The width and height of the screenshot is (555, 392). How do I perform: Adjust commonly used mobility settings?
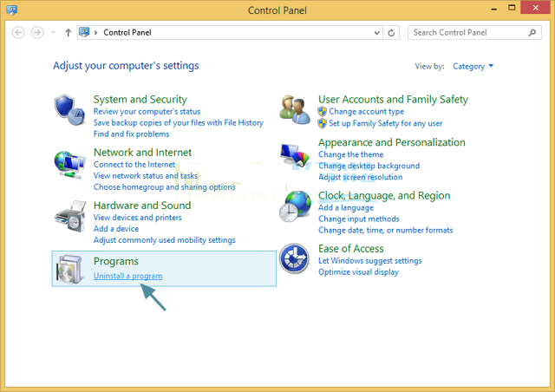click(x=165, y=240)
